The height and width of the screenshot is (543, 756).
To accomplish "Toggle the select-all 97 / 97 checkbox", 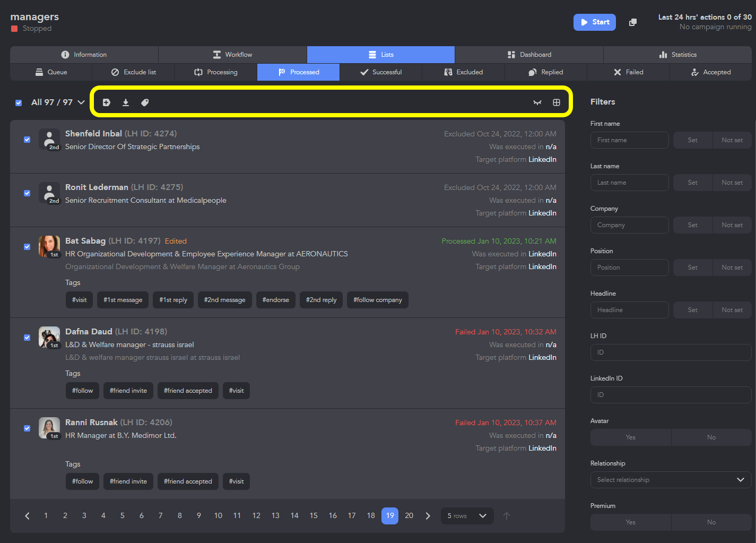I will click(x=19, y=102).
